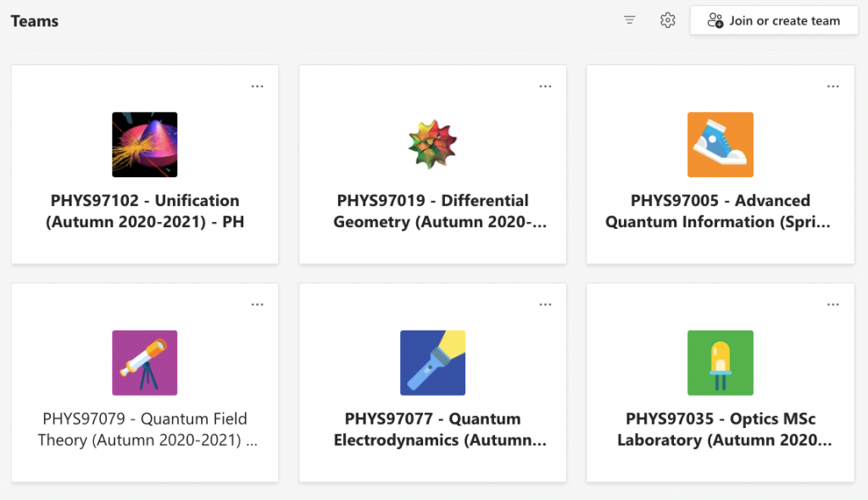This screenshot has height=500, width=868.
Task: Open more options for Differential Geometry team
Action: [x=546, y=86]
